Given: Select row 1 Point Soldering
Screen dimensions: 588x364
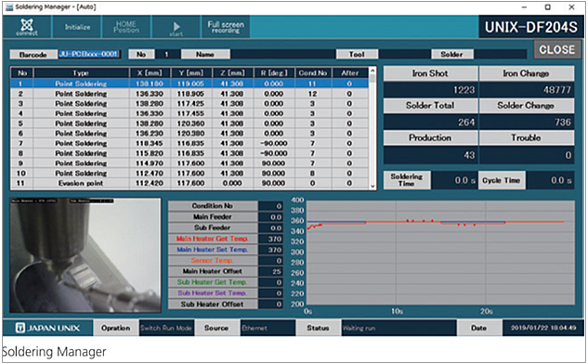Looking at the screenshot, I should 189,84.
